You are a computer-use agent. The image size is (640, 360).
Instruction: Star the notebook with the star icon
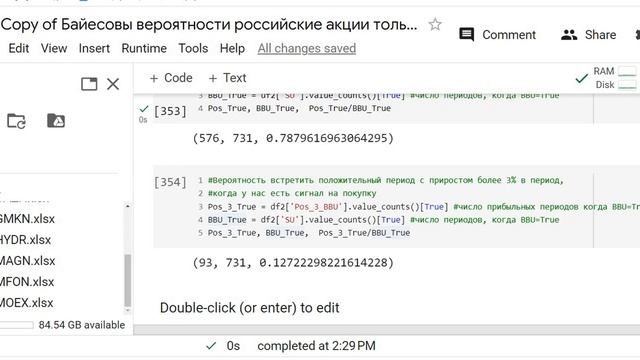pyautogui.click(x=435, y=24)
